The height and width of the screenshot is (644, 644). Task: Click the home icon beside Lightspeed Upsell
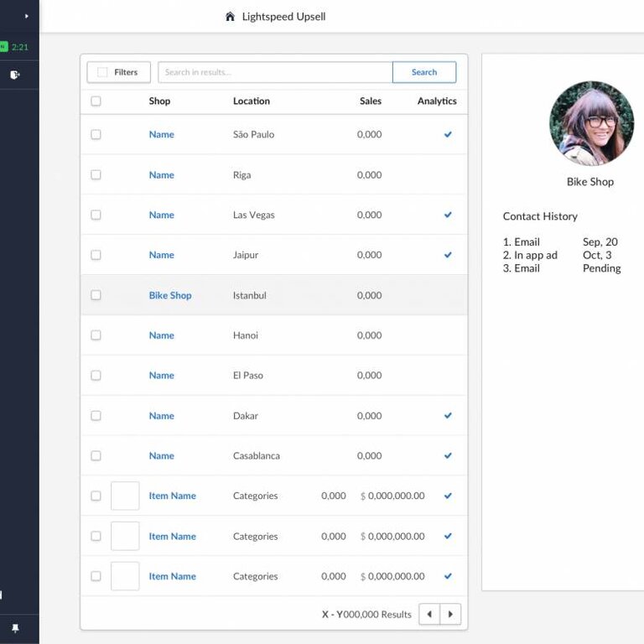click(x=230, y=17)
